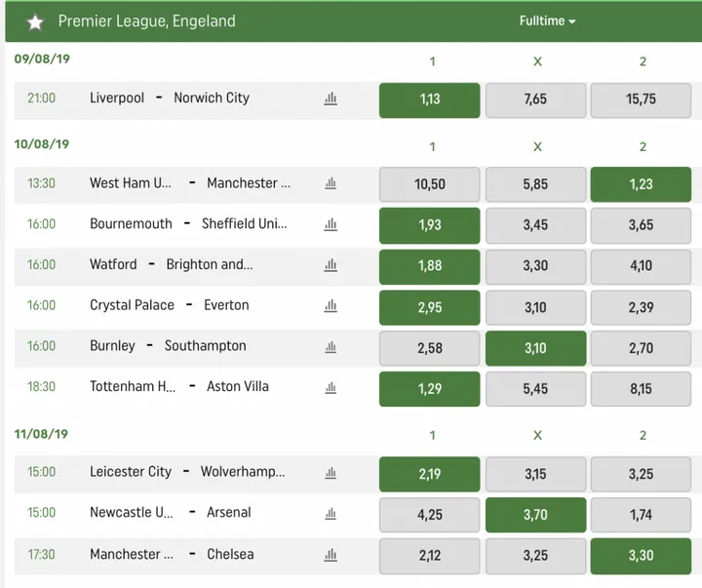
Task: Open stats icon for Leicester City match
Action: [331, 473]
